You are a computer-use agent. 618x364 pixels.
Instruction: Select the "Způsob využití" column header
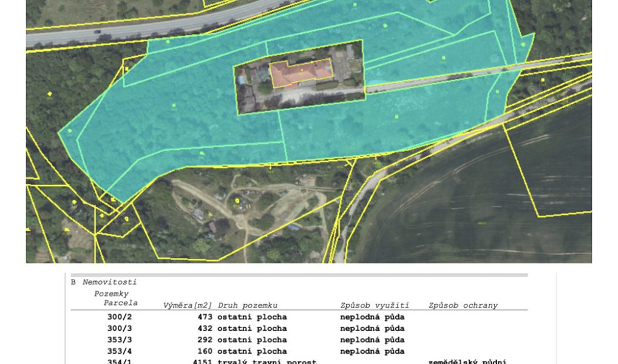tap(375, 305)
